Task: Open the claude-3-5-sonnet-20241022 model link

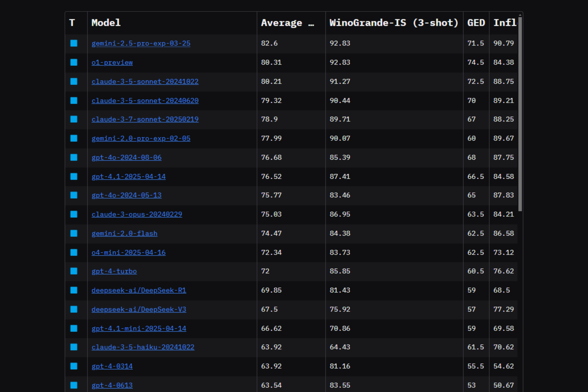Action: click(x=145, y=82)
